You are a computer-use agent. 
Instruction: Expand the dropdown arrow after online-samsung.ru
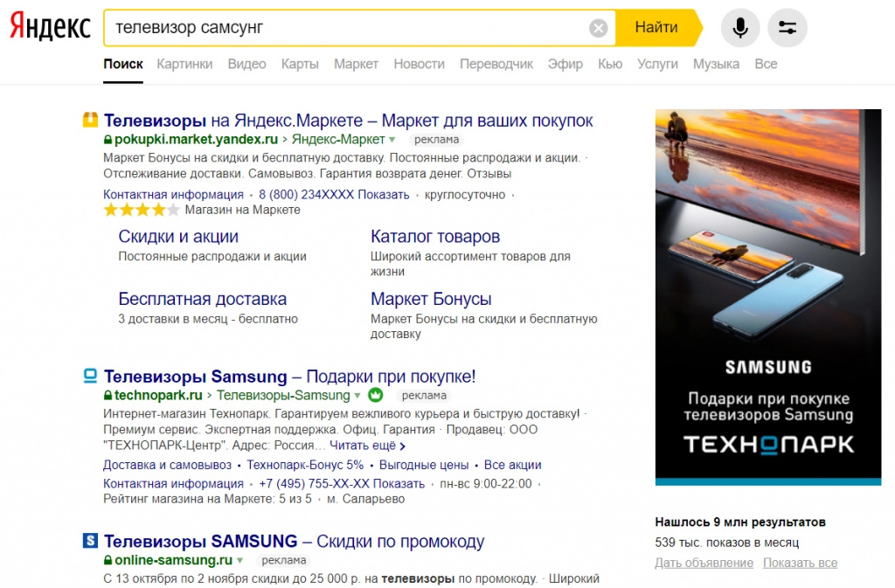click(x=239, y=561)
